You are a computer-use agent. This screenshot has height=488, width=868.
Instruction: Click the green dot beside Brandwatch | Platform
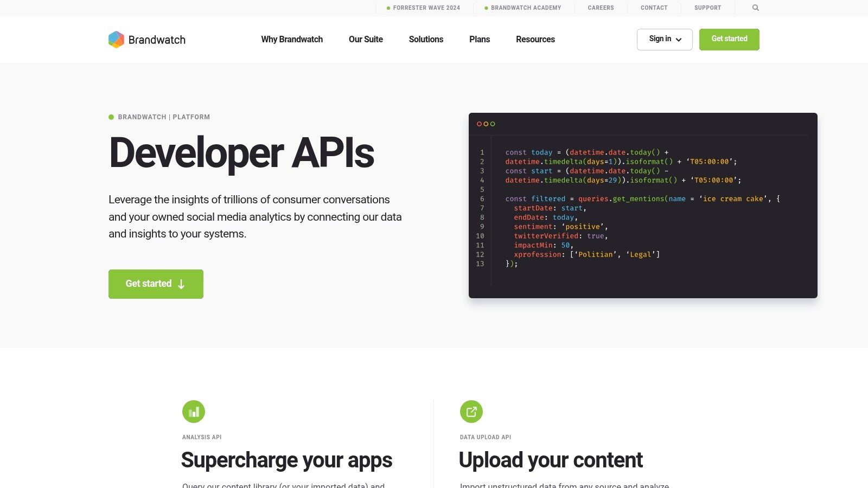(x=111, y=117)
